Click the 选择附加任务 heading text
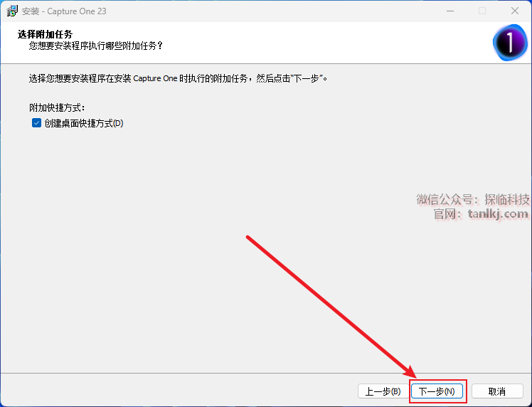532x407 pixels. (45, 34)
